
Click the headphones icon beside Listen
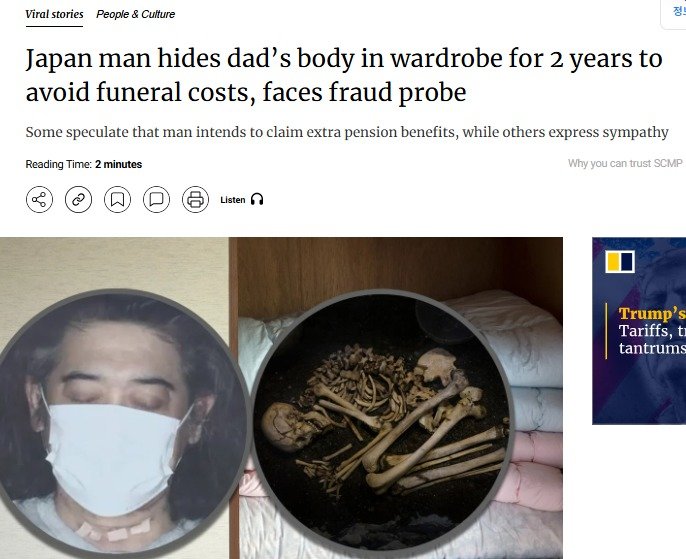click(x=257, y=199)
